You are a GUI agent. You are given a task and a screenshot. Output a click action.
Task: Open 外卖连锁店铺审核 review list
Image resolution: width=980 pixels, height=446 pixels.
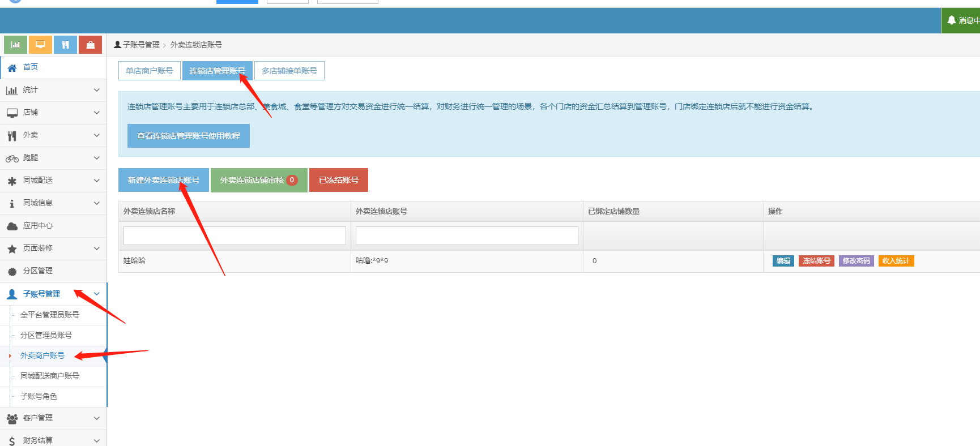(x=259, y=180)
